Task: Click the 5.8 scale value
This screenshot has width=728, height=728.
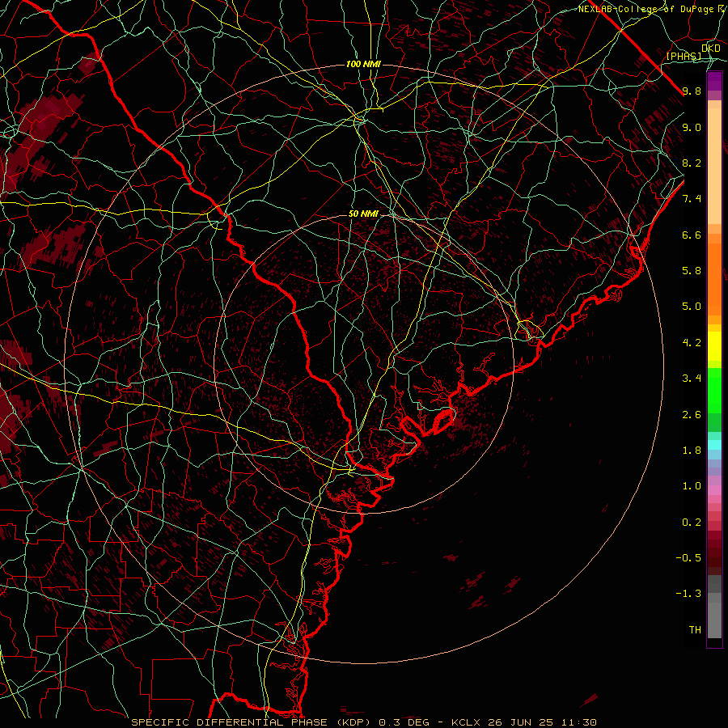Action: coord(692,271)
